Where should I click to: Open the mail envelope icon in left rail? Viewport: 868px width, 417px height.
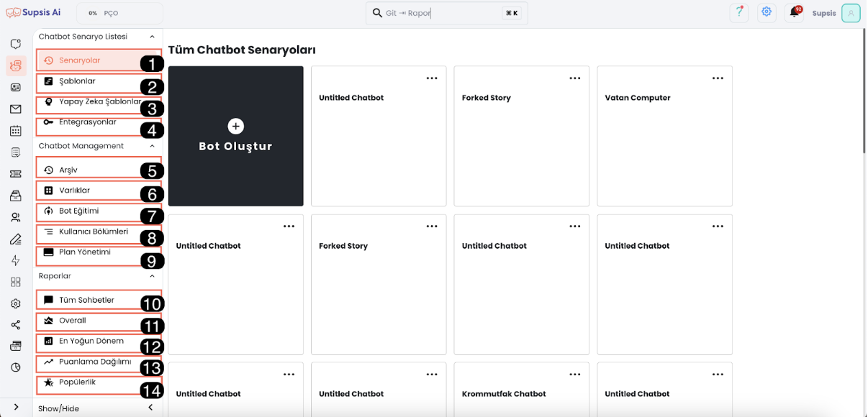pos(16,109)
